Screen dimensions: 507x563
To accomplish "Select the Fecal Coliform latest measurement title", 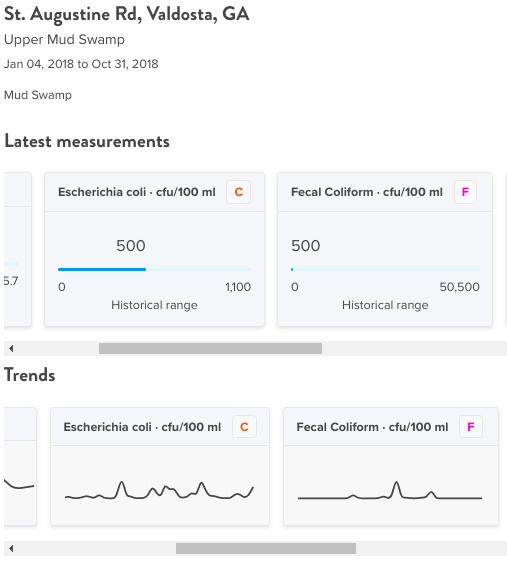I will click(x=367, y=192).
